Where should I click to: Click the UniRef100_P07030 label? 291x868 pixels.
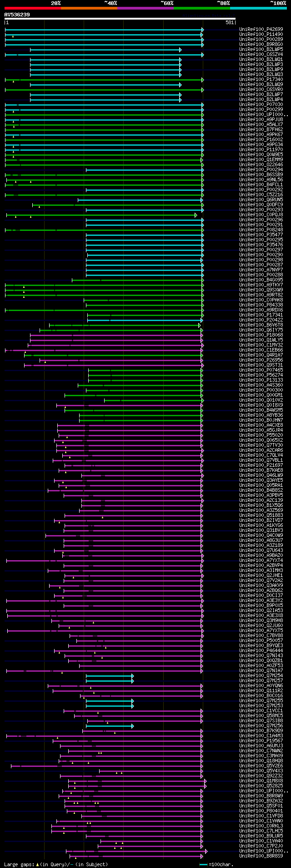(261, 105)
